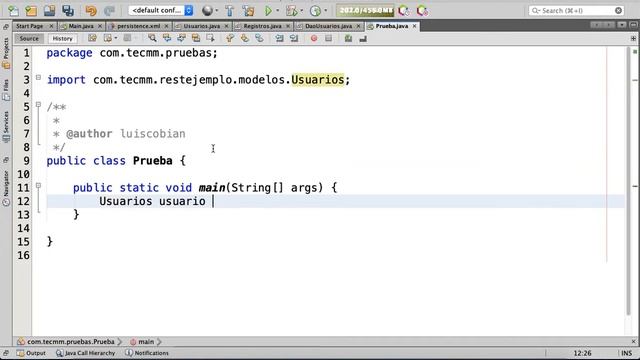Click the Last Edit icon
The height and width of the screenshot is (360, 640).
(x=92, y=38)
